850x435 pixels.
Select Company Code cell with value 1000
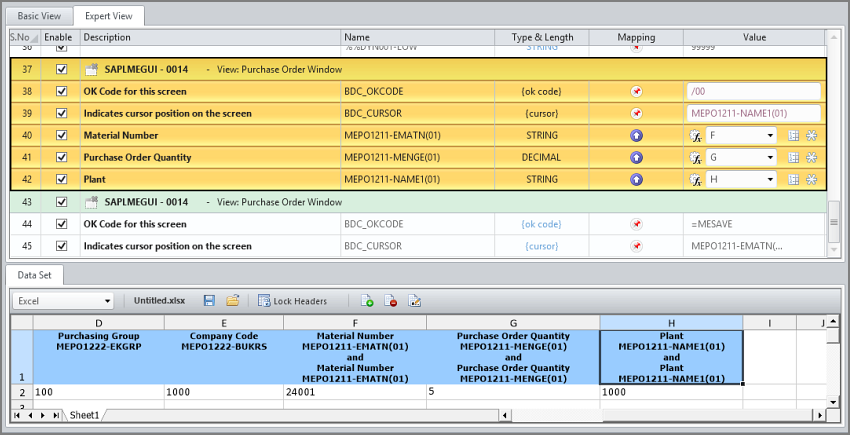point(223,392)
